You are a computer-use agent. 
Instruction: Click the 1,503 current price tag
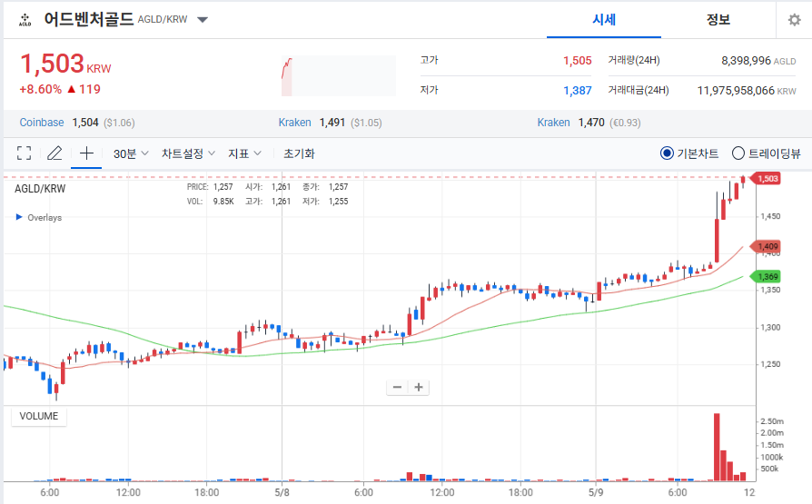(x=766, y=179)
